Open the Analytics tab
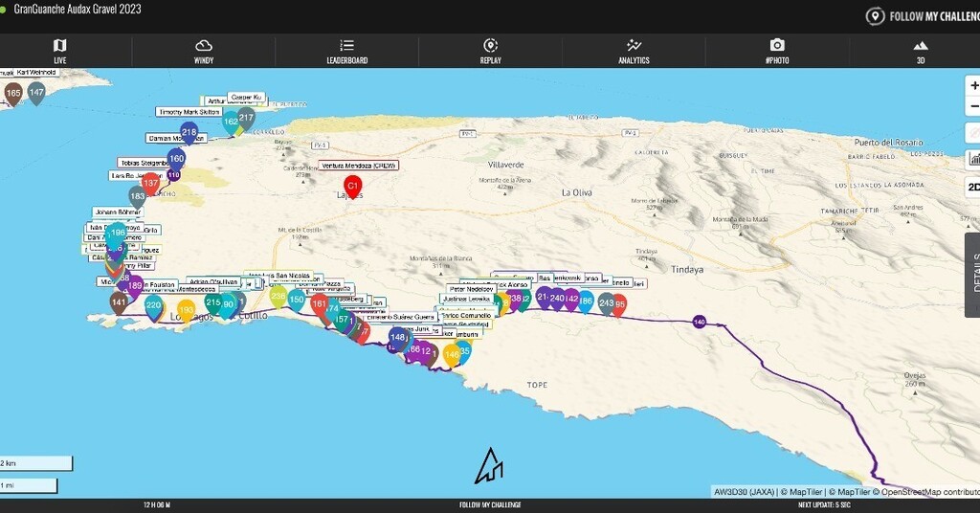The image size is (980, 513). click(x=634, y=52)
